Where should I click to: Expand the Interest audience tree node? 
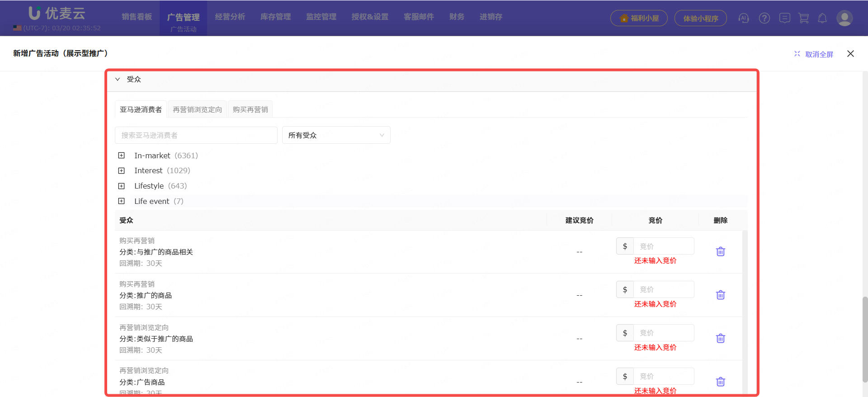pos(122,170)
